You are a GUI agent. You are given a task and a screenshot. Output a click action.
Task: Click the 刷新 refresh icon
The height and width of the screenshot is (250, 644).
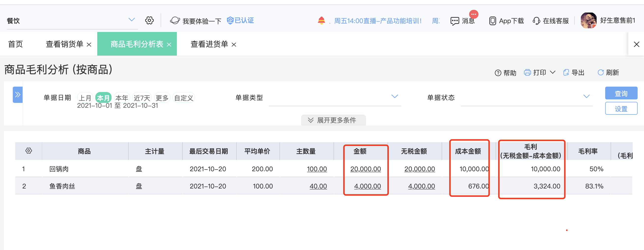point(601,73)
